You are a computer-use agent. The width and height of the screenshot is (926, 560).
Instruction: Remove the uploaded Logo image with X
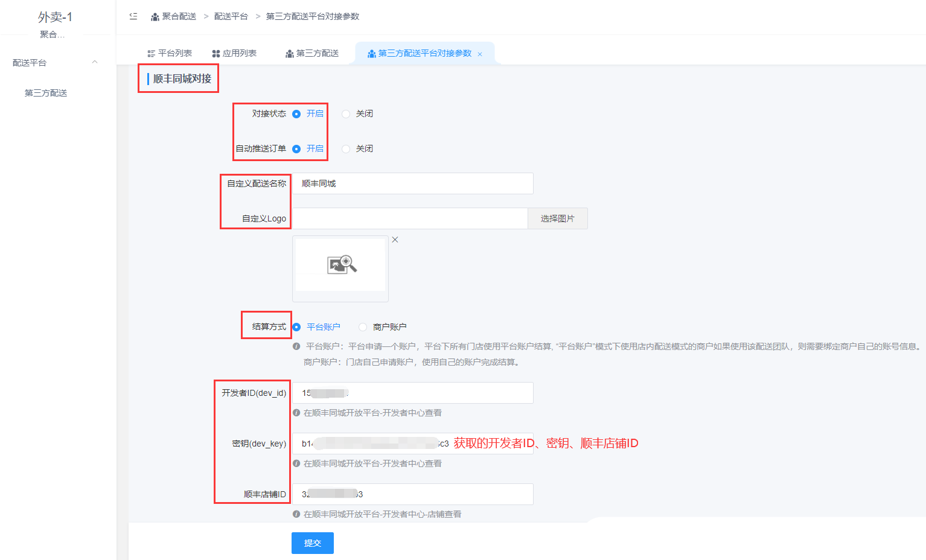point(395,240)
